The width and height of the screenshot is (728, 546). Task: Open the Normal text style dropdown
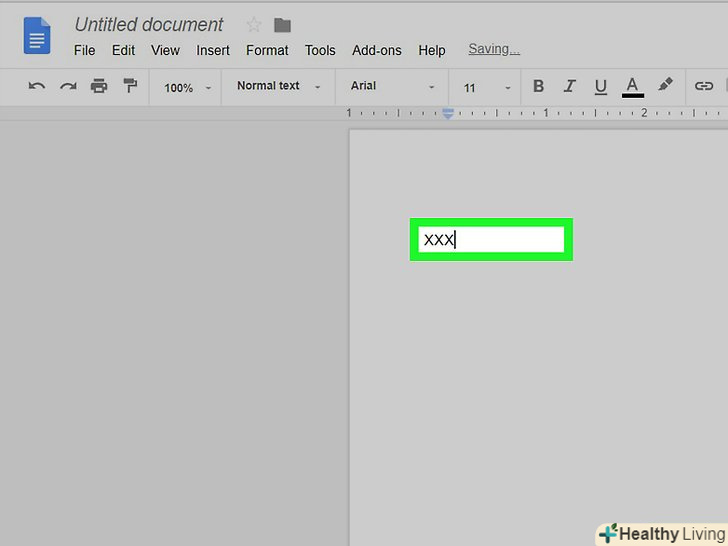(x=279, y=86)
